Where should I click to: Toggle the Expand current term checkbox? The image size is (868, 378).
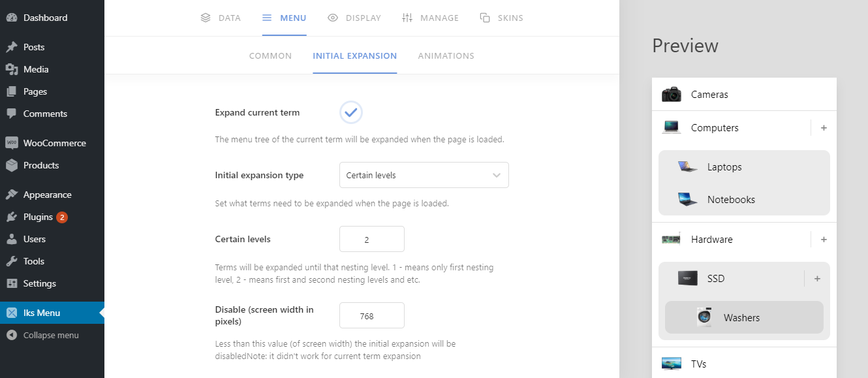click(x=351, y=112)
